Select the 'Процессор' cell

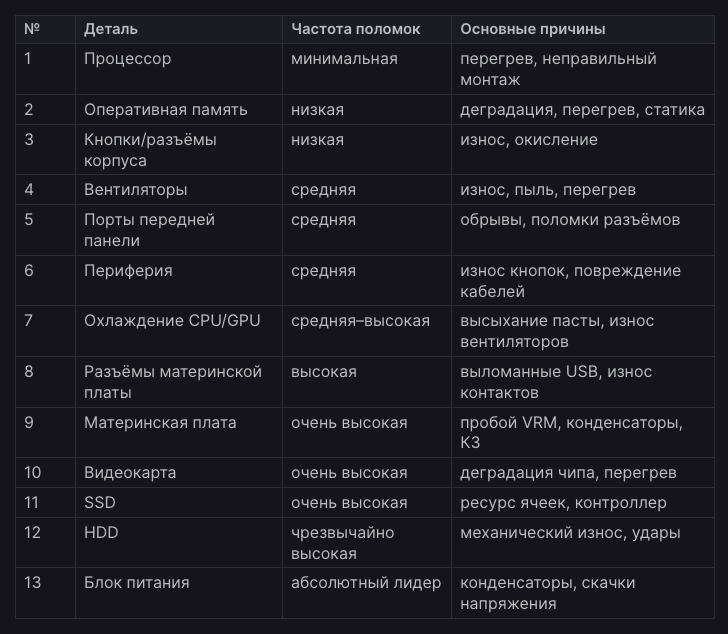[179, 69]
